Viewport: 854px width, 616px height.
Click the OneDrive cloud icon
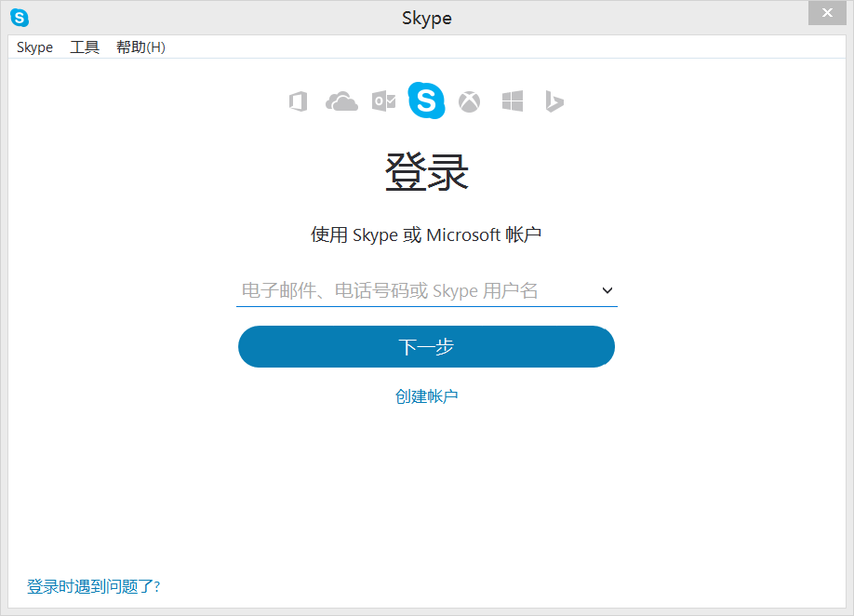pos(341,101)
